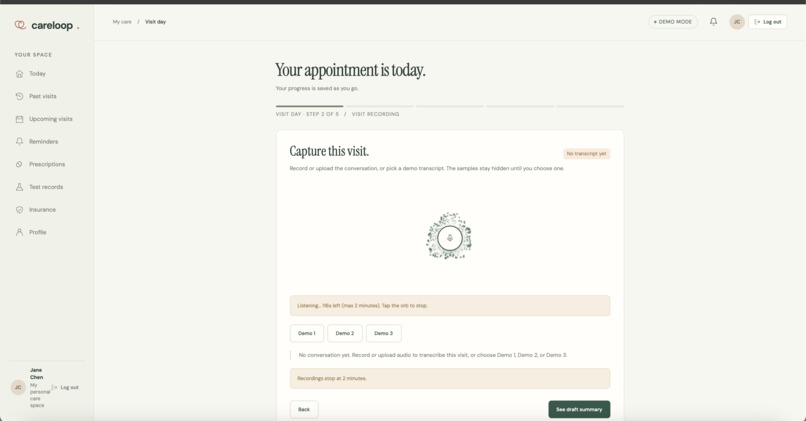806x421 pixels.
Task: Click the Profile person icon
Action: [x=20, y=232]
